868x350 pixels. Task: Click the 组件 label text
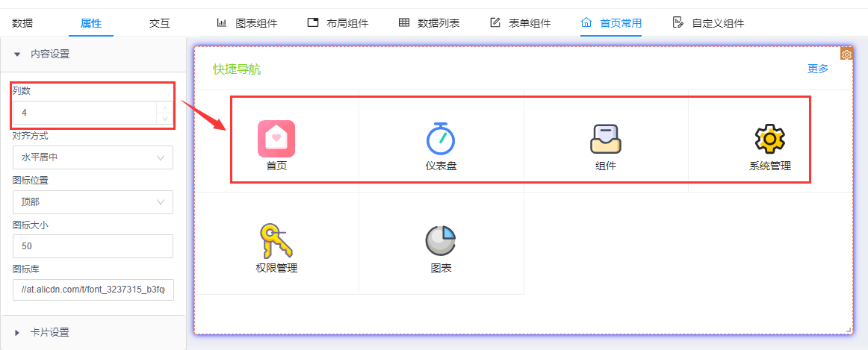(606, 166)
